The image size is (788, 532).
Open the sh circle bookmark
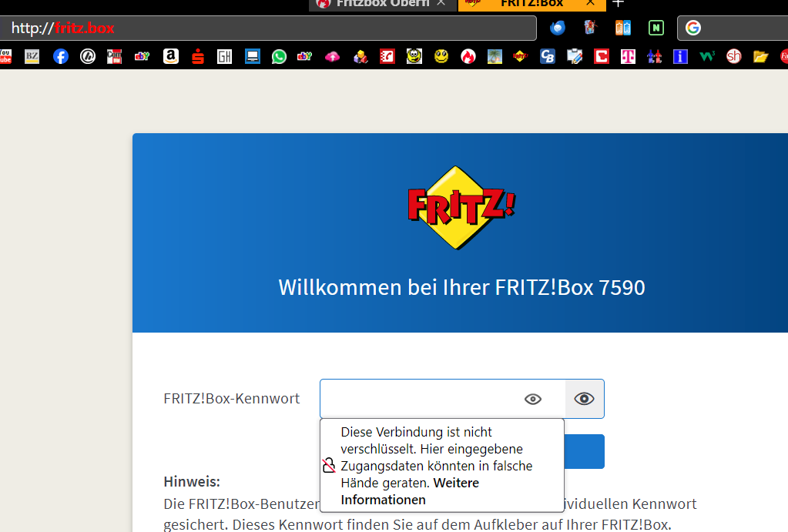734,56
